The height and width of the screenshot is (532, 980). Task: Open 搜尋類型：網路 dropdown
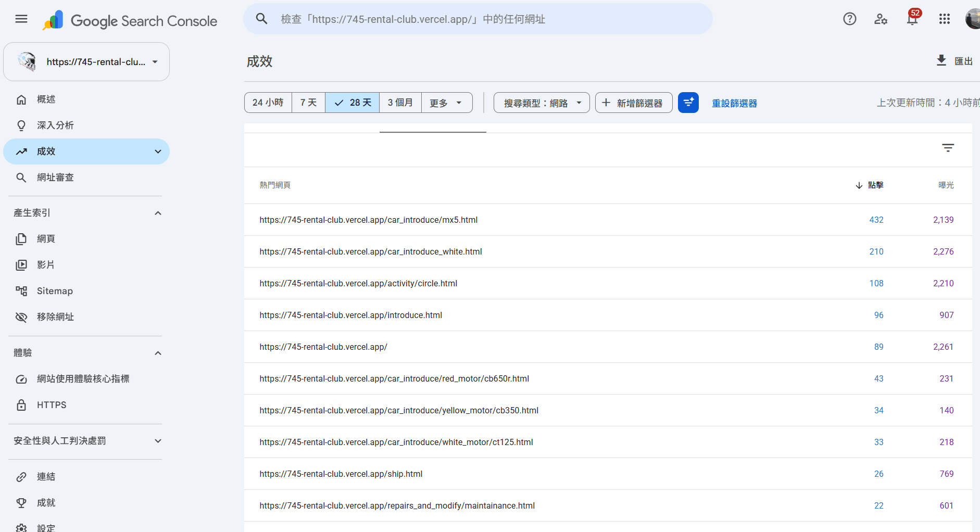542,103
